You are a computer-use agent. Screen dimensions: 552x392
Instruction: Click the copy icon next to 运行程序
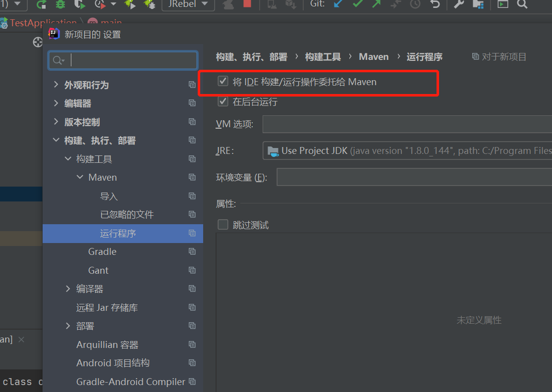(192, 233)
